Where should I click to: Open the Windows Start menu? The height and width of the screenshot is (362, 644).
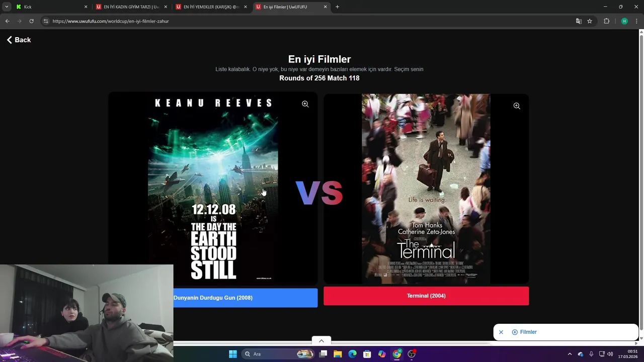[x=233, y=354]
